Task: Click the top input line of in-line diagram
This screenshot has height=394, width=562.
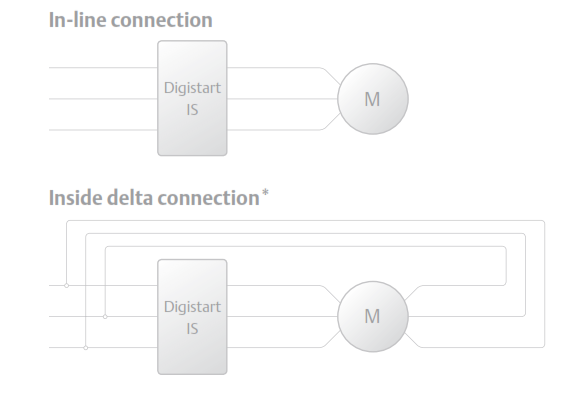Action: (103, 67)
